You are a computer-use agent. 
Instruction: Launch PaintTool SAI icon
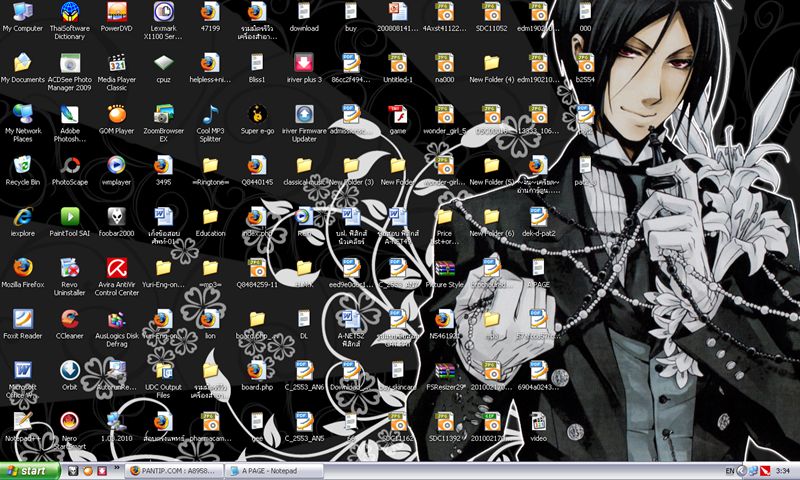[69, 217]
